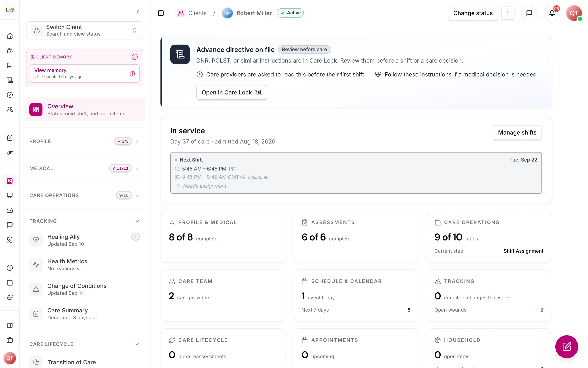Image resolution: width=588 pixels, height=368 pixels.
Task: Collapse the Tracking section chevron
Action: pyautogui.click(x=137, y=221)
